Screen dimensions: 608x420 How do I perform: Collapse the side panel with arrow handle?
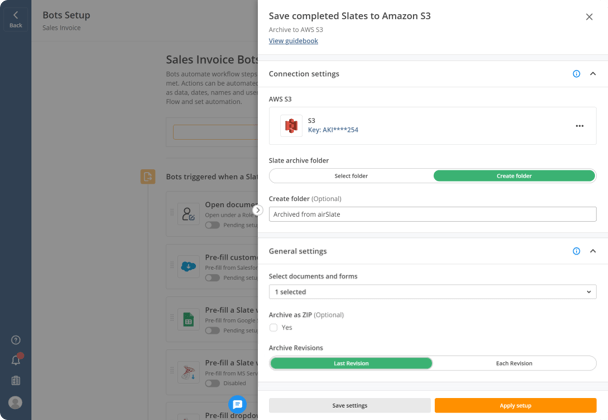[258, 210]
